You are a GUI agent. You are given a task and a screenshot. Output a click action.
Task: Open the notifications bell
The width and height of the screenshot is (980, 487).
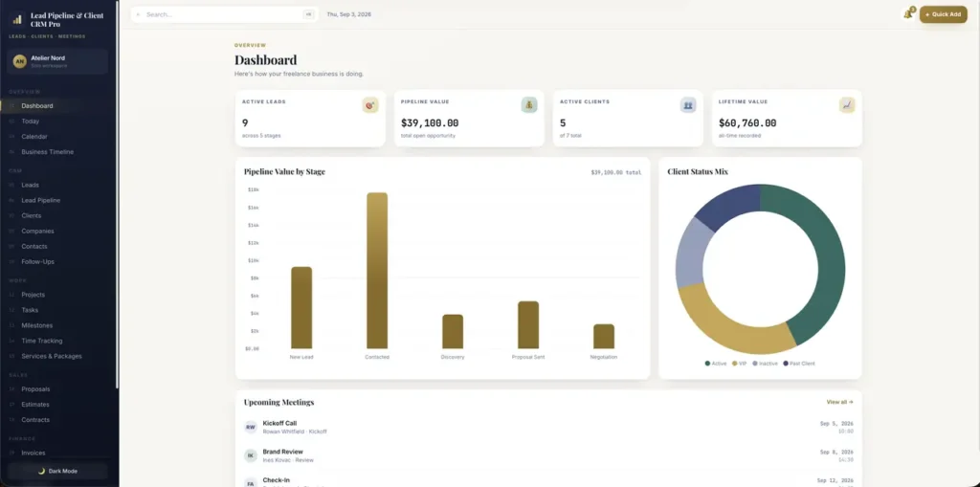907,13
